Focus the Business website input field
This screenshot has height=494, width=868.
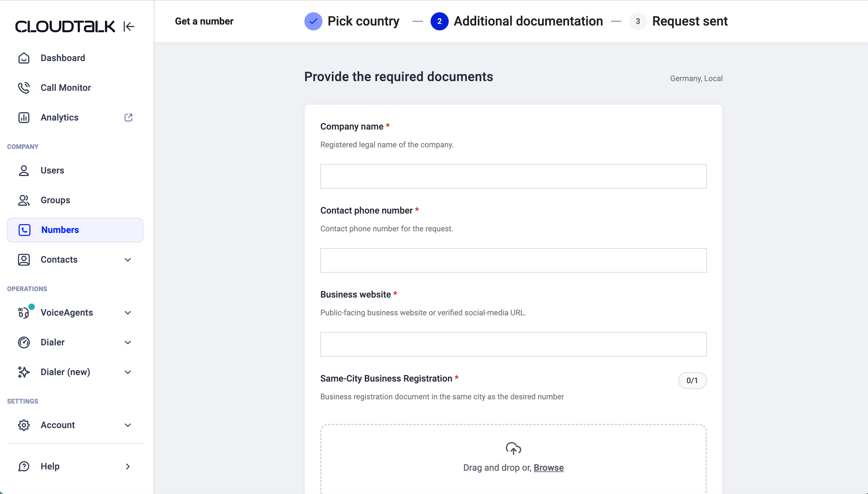pos(513,344)
